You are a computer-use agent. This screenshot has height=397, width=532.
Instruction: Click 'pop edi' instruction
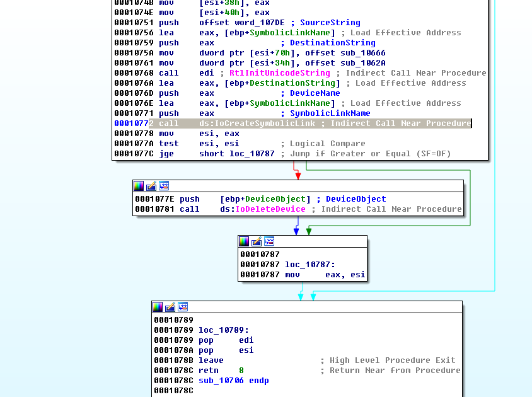[x=226, y=340]
